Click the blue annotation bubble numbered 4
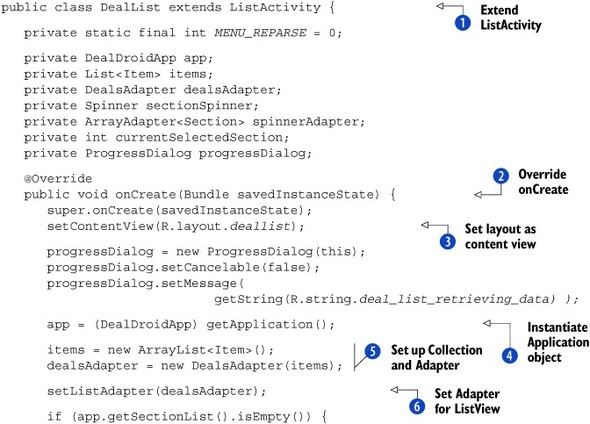This screenshot has width=590, height=424. pyautogui.click(x=509, y=355)
